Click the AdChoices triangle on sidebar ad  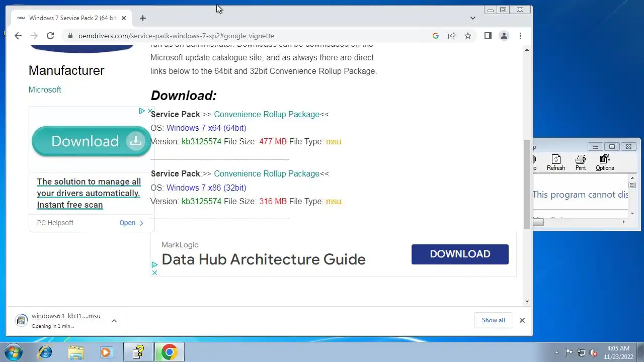click(x=142, y=111)
